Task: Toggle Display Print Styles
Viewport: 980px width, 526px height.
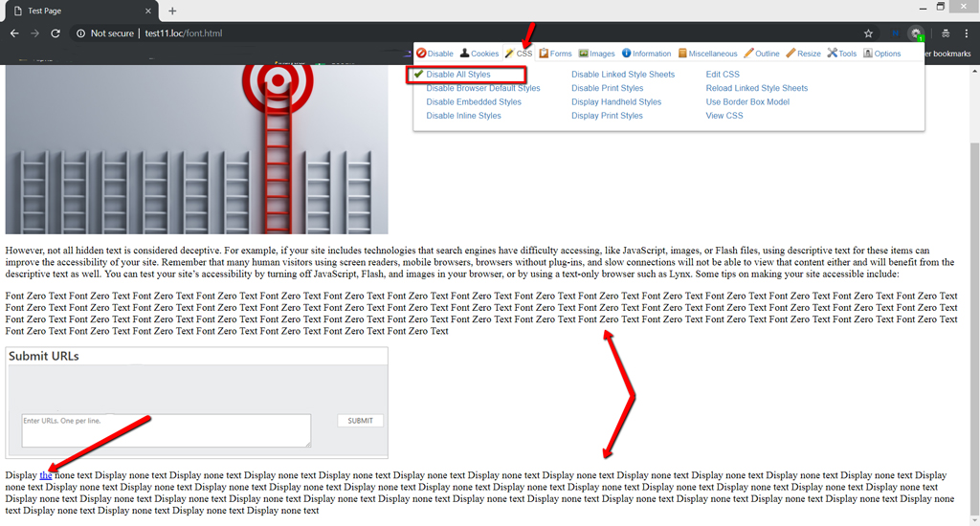Action: pos(607,116)
